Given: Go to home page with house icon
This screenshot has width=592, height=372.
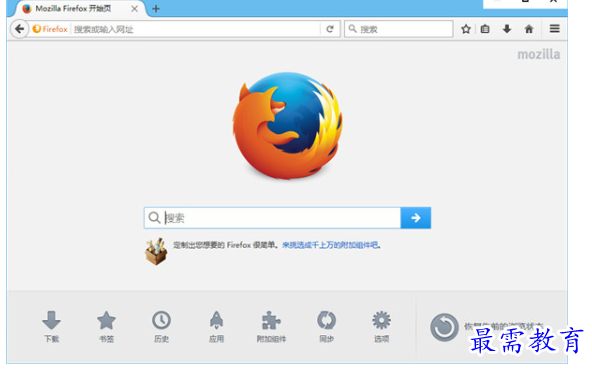Looking at the screenshot, I should point(529,29).
